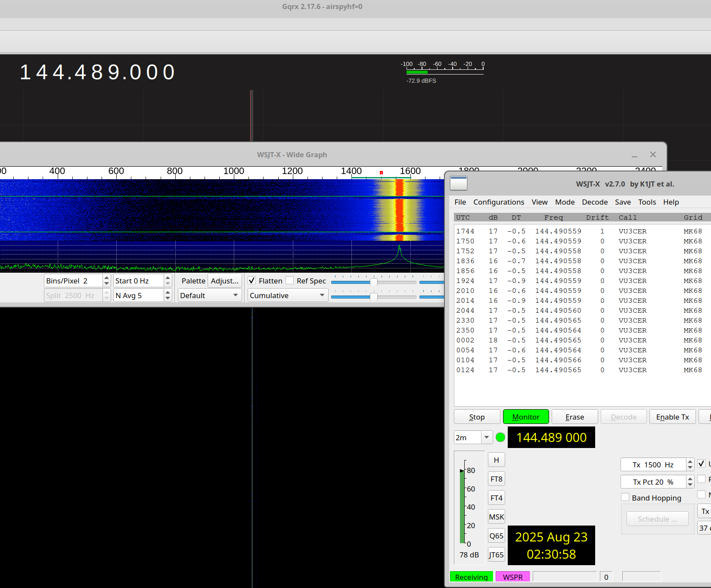This screenshot has width=711, height=588.
Task: Click the WSPR mode status label
Action: click(512, 577)
